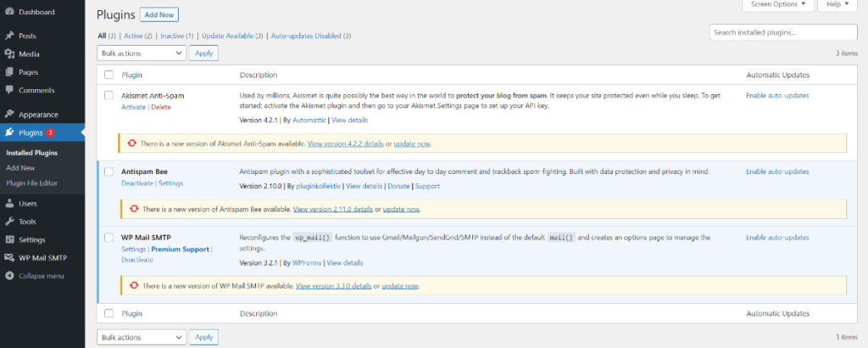Enable auto-updates for Antispam Bee

tap(777, 171)
